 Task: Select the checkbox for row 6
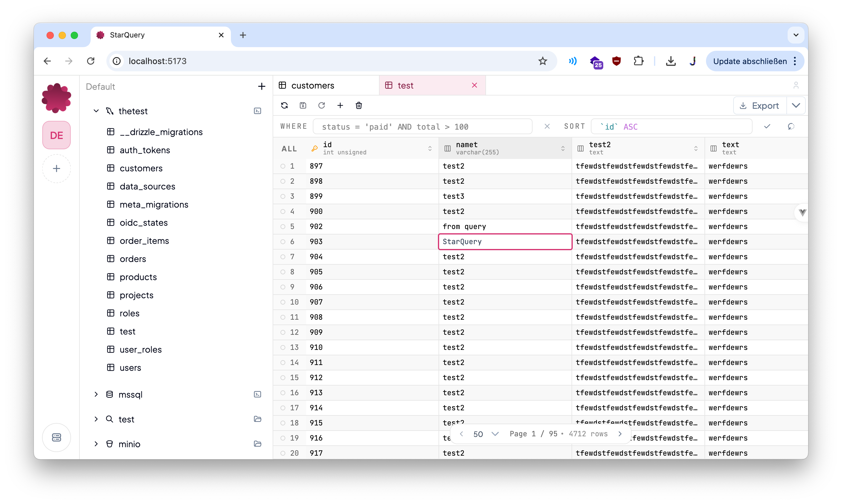click(x=283, y=241)
